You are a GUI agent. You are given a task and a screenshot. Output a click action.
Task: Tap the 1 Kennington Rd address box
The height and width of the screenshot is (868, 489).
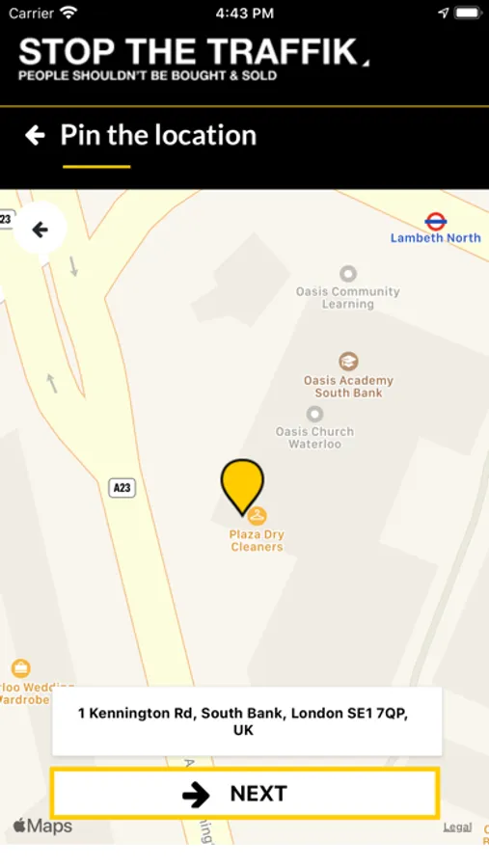(247, 721)
